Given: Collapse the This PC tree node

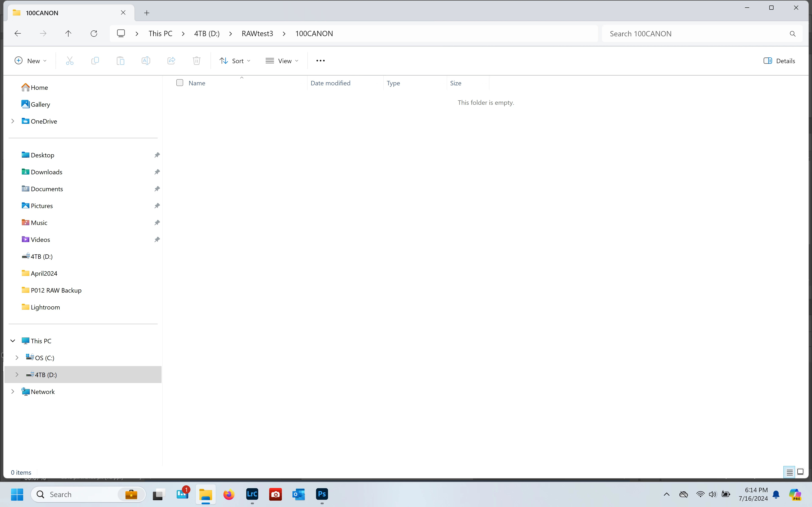Looking at the screenshot, I should point(13,341).
